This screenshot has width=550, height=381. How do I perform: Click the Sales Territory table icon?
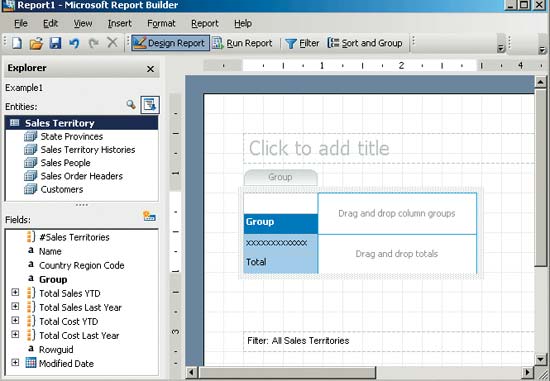[x=15, y=123]
